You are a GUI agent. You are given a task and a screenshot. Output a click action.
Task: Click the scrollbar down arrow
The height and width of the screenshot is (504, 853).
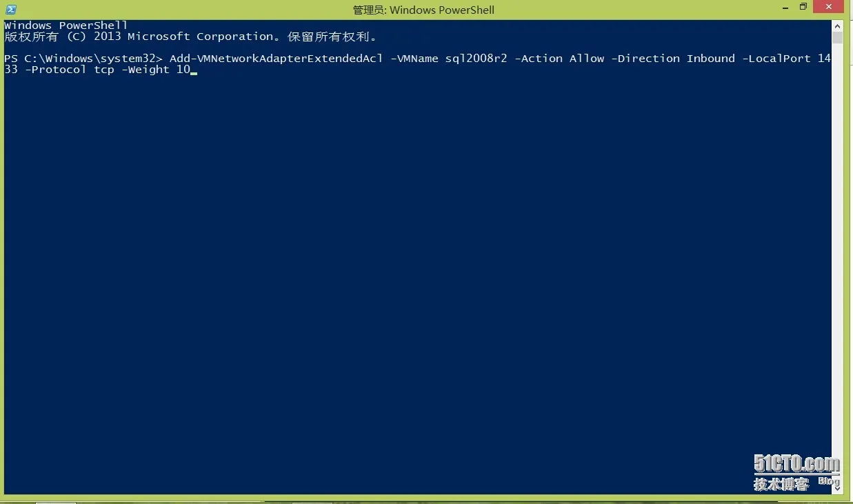(838, 489)
